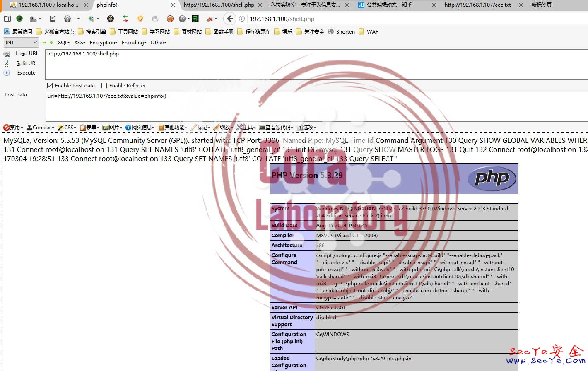Click the red-green arrows proxy icon
The image size is (588, 371).
tap(125, 19)
